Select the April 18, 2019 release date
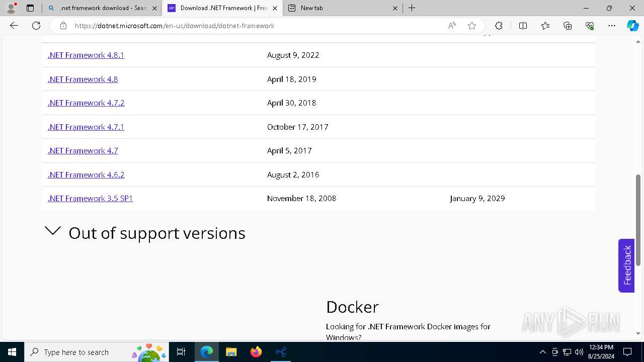 292,79
